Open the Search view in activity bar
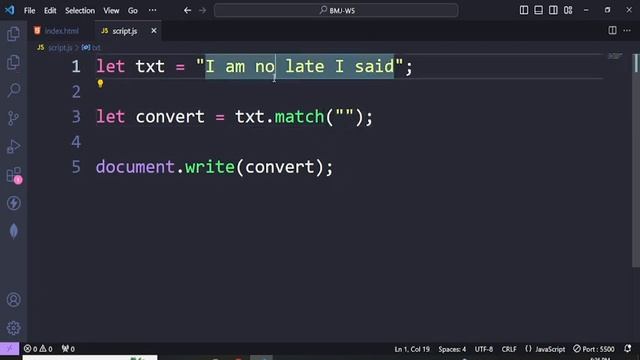 click(13, 90)
